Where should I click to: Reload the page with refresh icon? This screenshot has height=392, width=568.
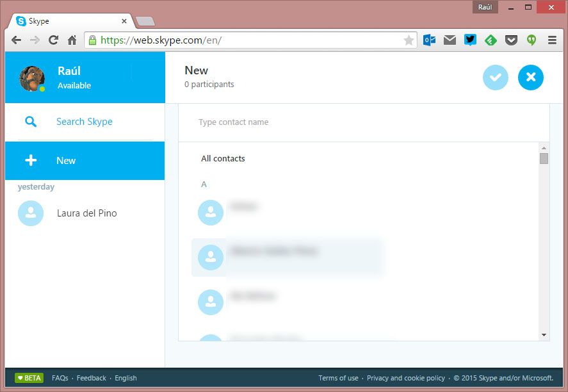click(x=54, y=40)
